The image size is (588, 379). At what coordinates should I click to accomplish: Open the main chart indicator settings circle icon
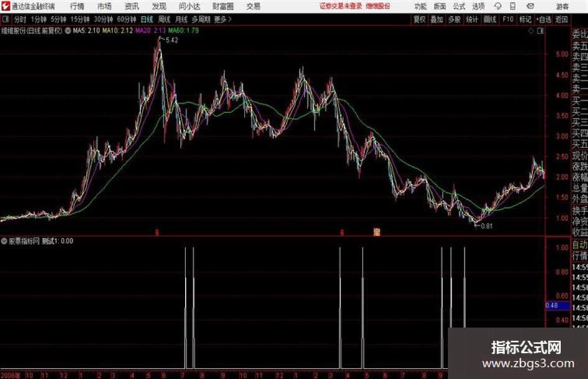(68, 30)
